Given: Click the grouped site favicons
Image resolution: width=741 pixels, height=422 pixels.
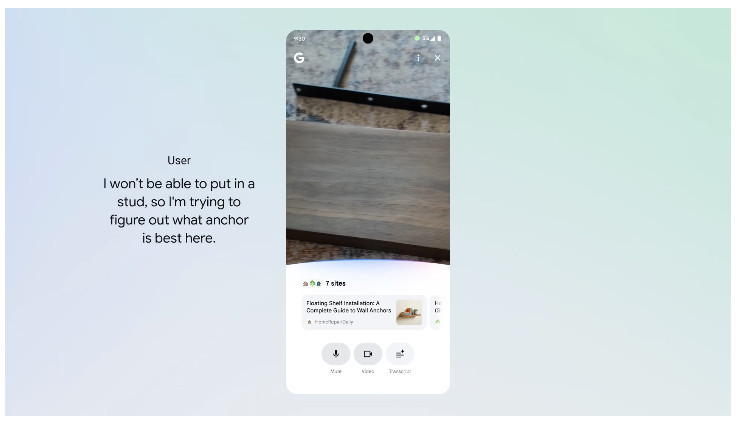Looking at the screenshot, I should (x=312, y=284).
